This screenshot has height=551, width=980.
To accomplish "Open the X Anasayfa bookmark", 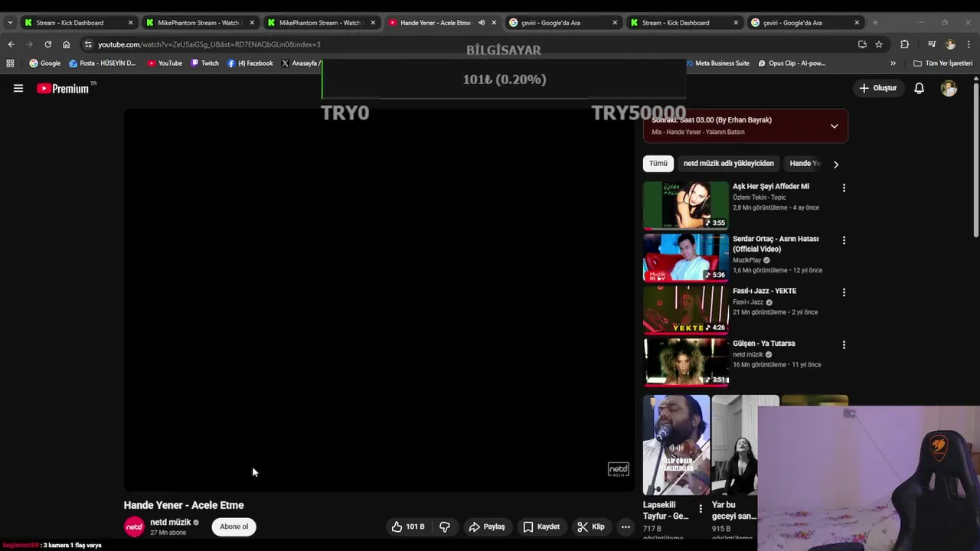I will tap(300, 64).
